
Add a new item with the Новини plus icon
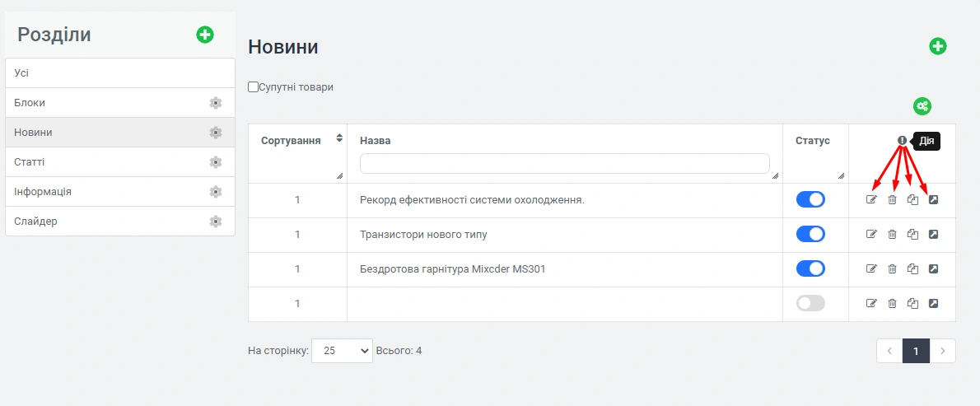(x=938, y=46)
